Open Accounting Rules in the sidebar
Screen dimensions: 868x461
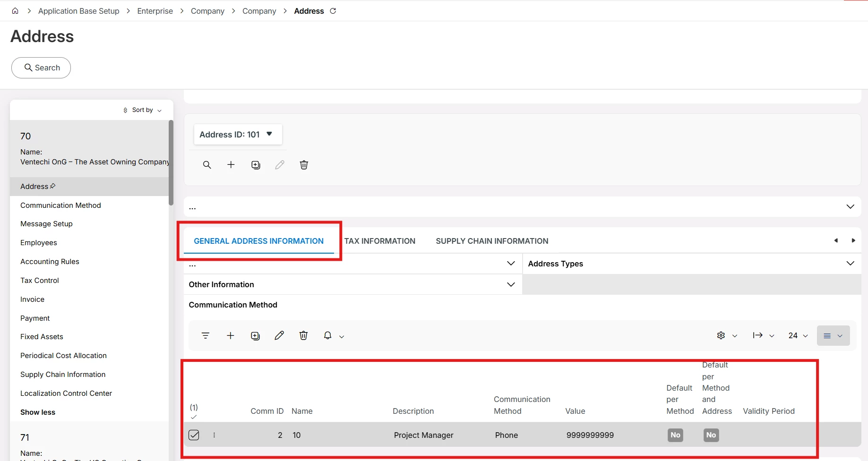pyautogui.click(x=50, y=262)
